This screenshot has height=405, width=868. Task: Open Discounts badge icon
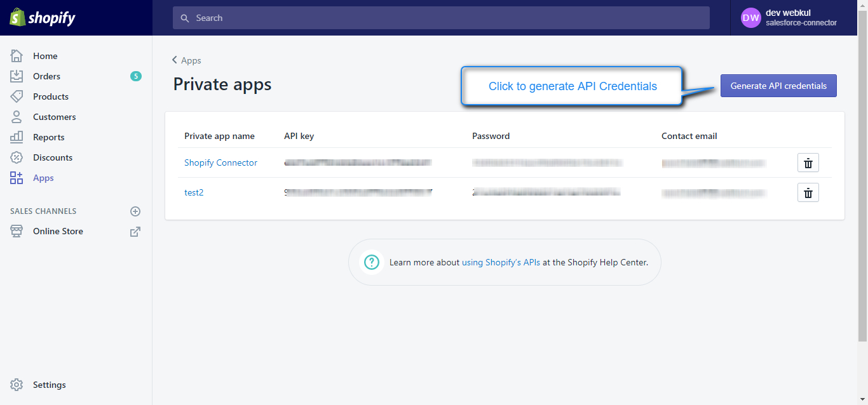tap(17, 157)
